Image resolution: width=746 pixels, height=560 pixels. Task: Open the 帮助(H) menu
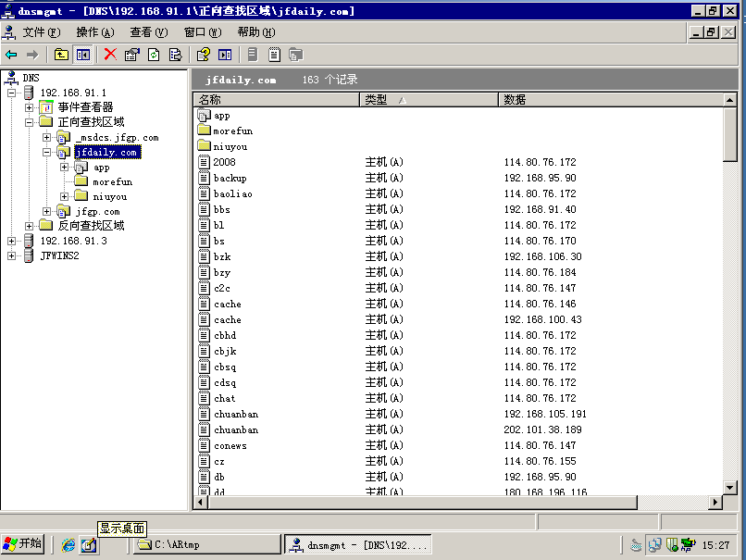point(256,32)
